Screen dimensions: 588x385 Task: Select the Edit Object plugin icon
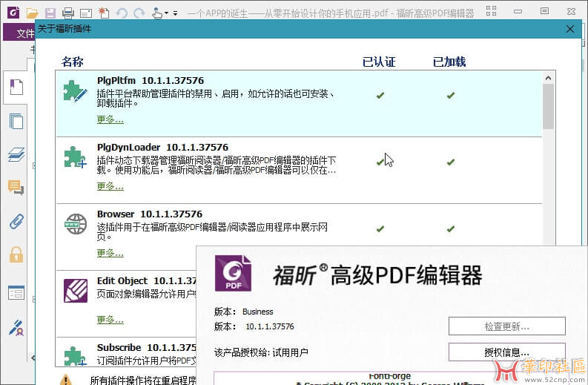point(76,291)
